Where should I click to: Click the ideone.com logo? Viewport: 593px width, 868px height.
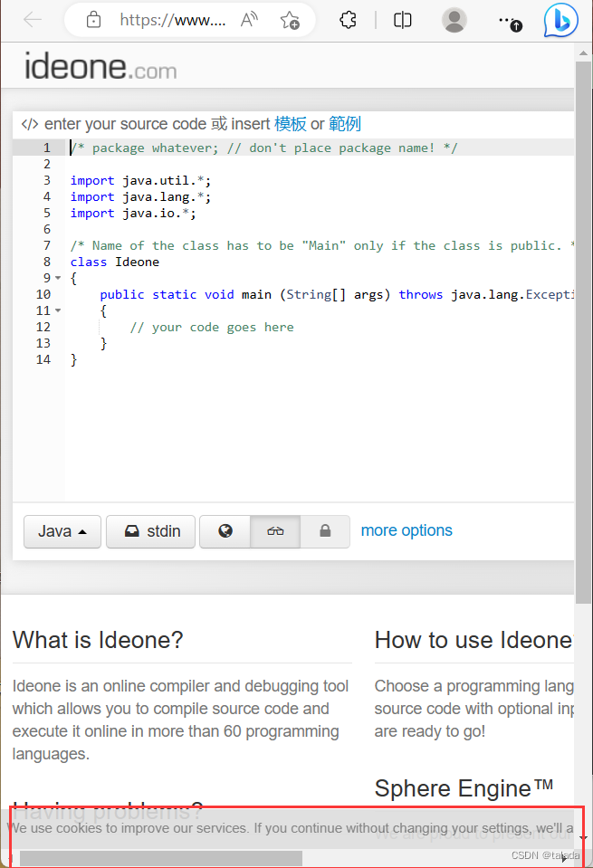point(100,67)
